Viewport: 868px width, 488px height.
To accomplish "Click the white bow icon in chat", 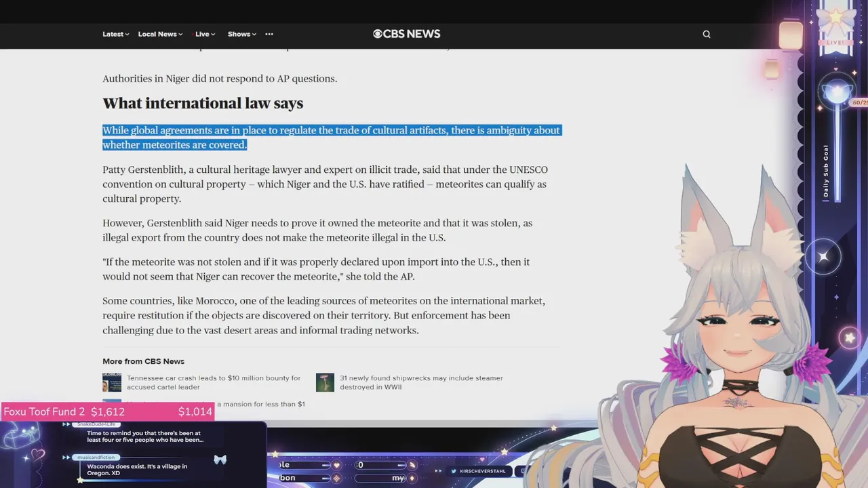I will (220, 460).
